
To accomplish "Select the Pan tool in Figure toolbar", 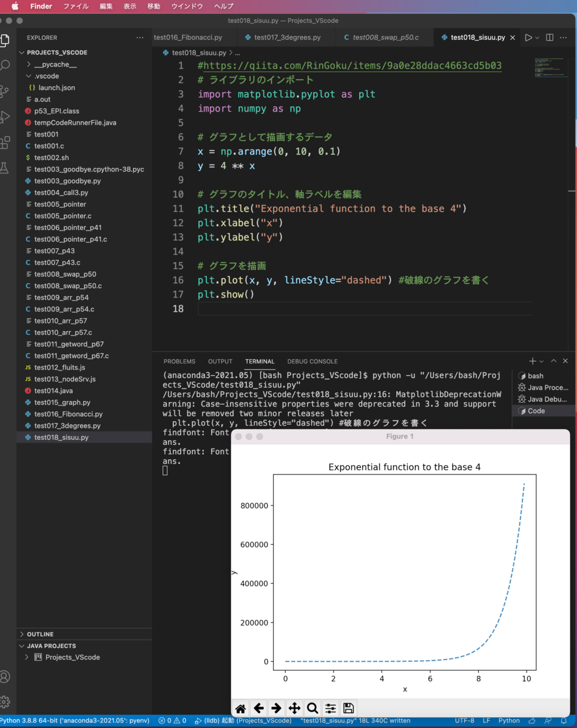I will (x=294, y=708).
